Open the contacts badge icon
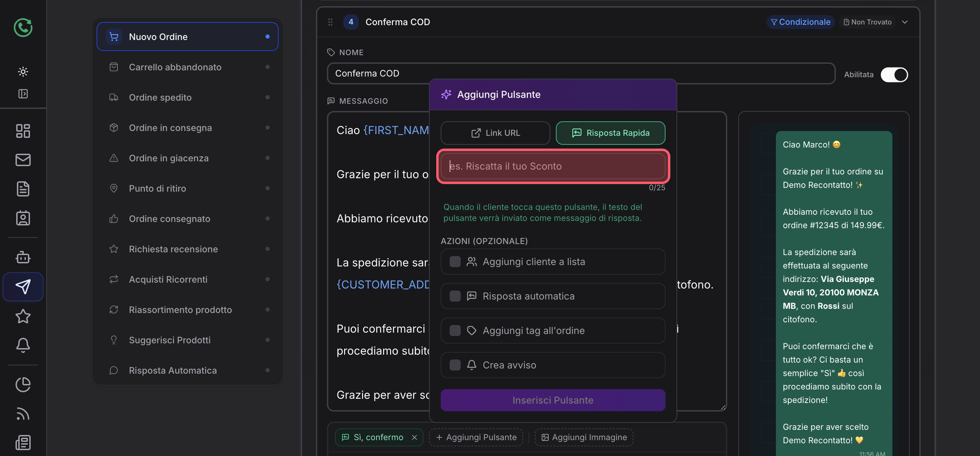This screenshot has width=980, height=456. tap(23, 218)
